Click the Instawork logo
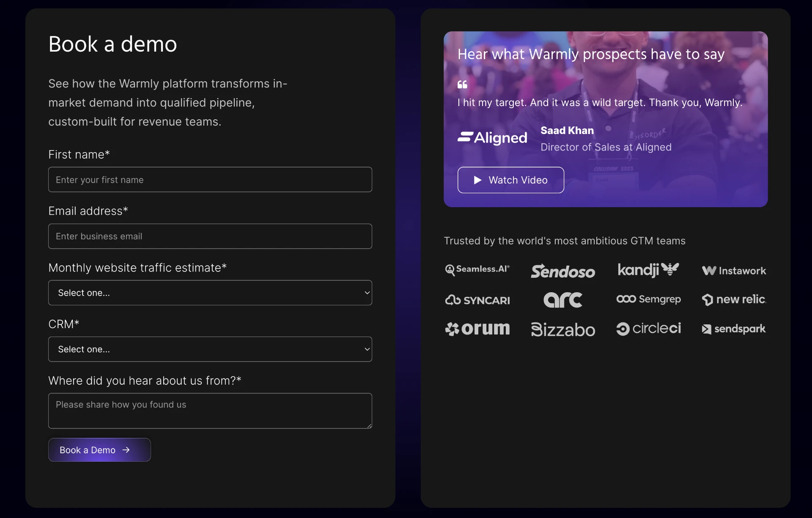 [734, 271]
